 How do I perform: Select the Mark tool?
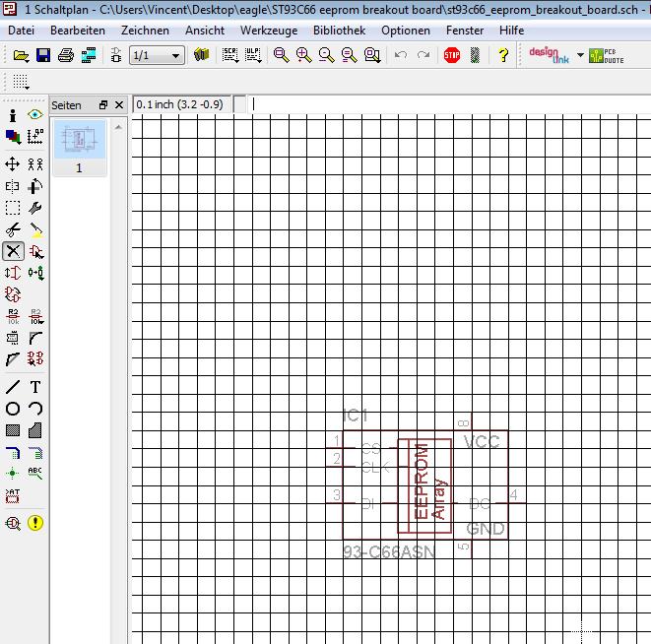pos(35,136)
